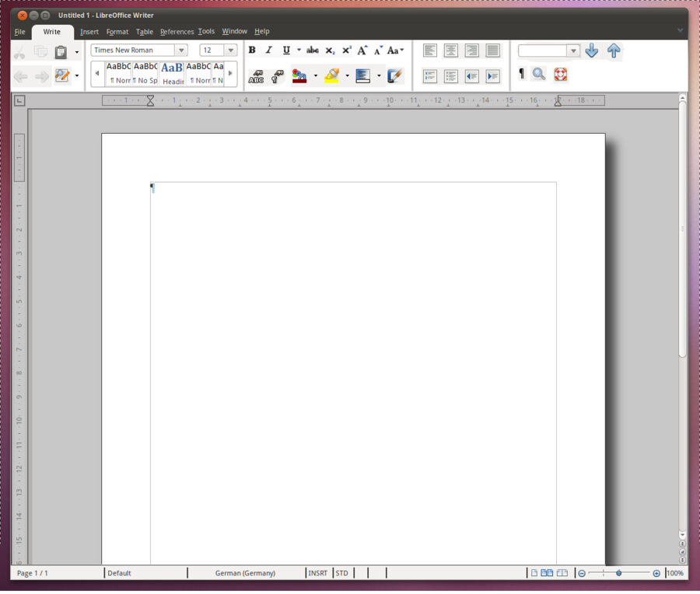Open the Highlighting color dropdown arrow
Image resolution: width=700 pixels, height=594 pixels.
(x=348, y=76)
